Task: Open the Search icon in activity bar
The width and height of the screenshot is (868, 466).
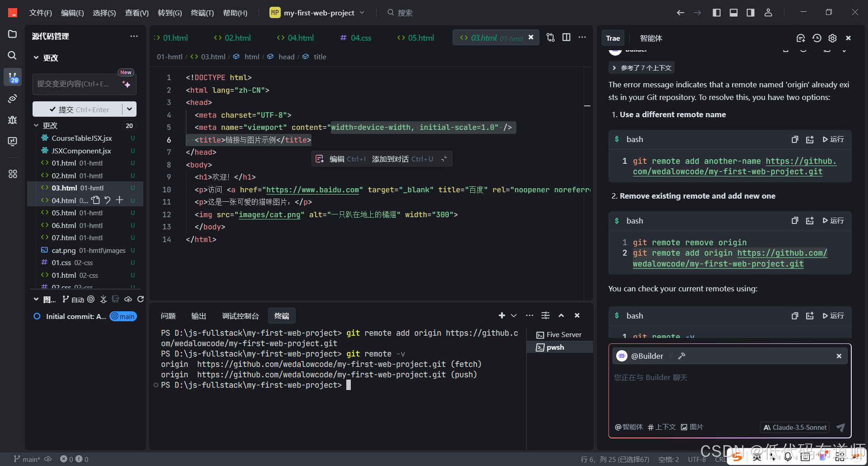Action: (12, 55)
